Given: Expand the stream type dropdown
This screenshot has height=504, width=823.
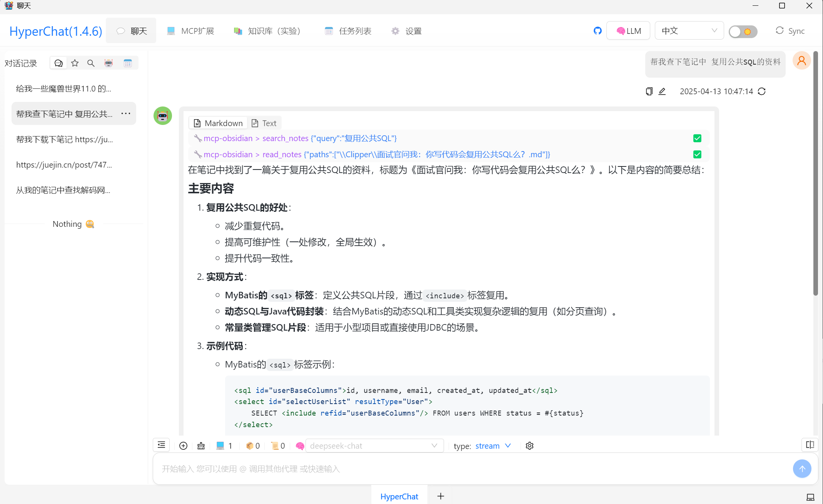Looking at the screenshot, I should [x=493, y=446].
